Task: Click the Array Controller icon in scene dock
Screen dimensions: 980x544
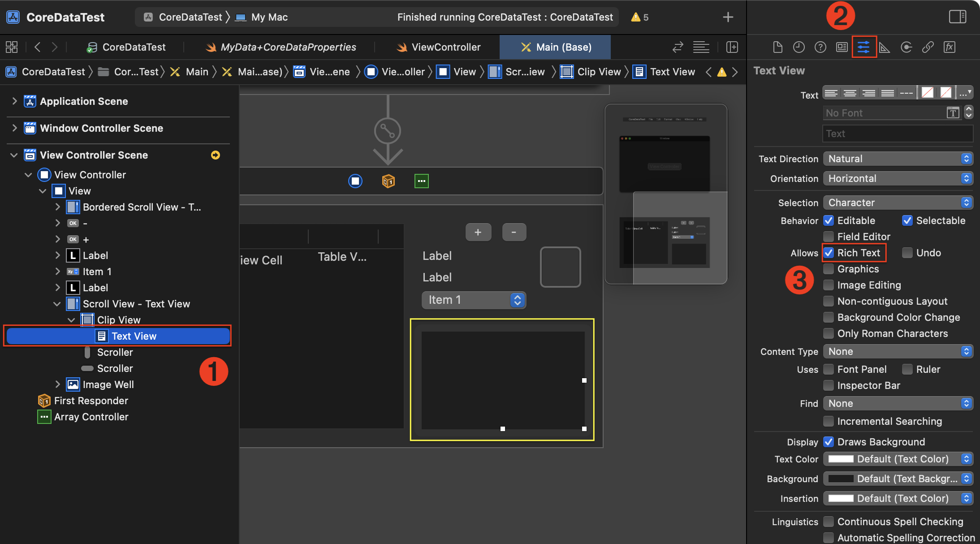Action: [x=421, y=181]
